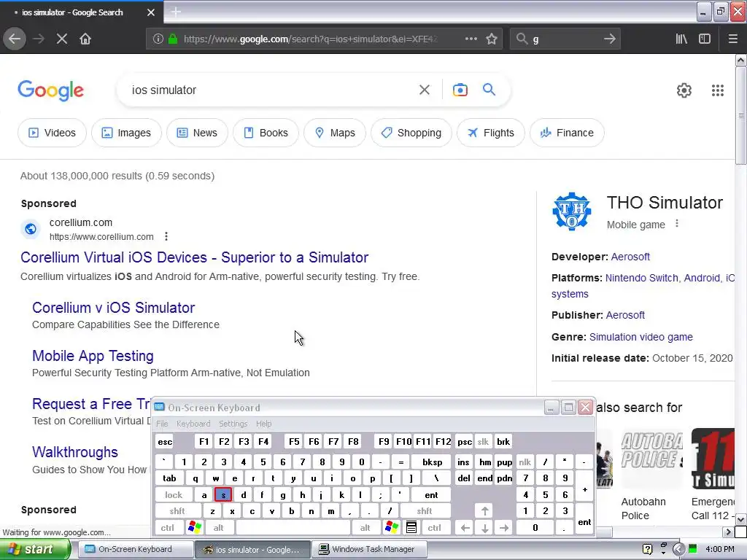The width and height of the screenshot is (747, 560).
Task: Toggle right alt key on keyboard
Action: coord(365,528)
